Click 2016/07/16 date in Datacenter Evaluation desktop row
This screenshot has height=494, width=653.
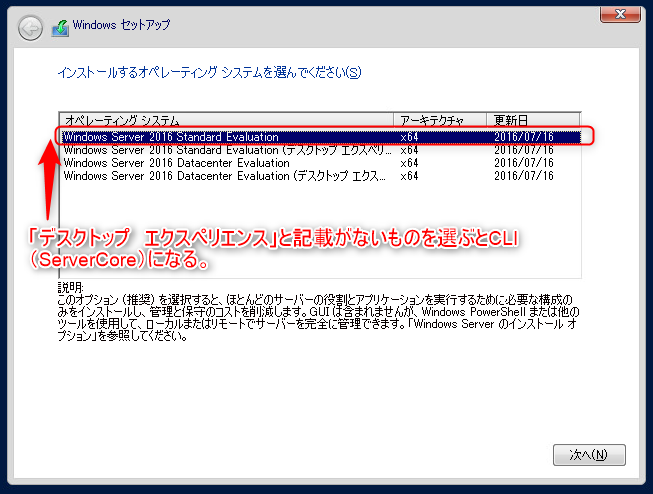pos(524,176)
